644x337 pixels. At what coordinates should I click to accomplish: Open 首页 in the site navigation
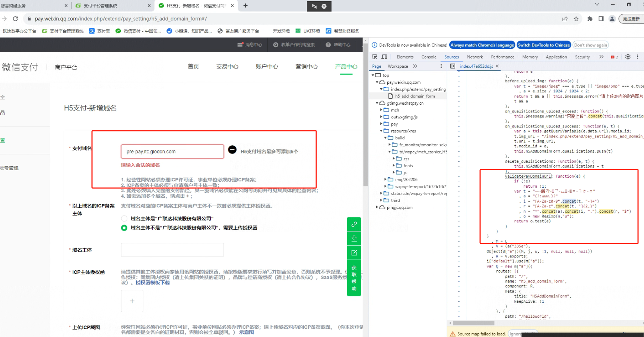193,67
